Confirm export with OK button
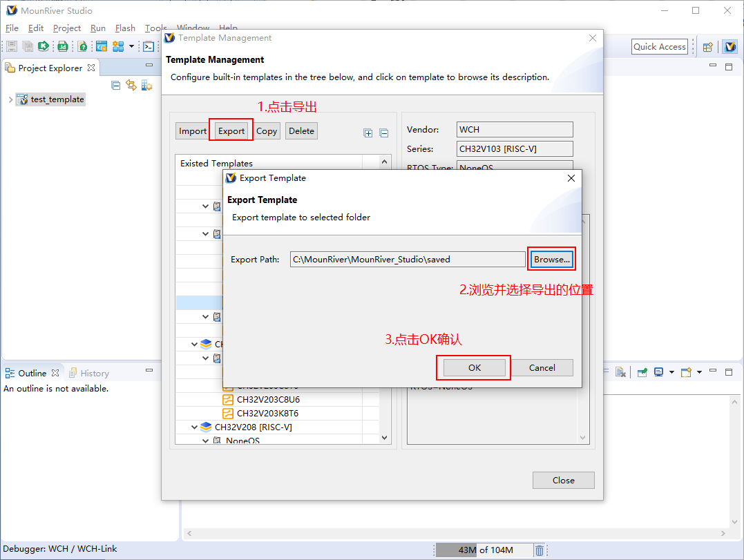The height and width of the screenshot is (560, 744). pyautogui.click(x=475, y=367)
